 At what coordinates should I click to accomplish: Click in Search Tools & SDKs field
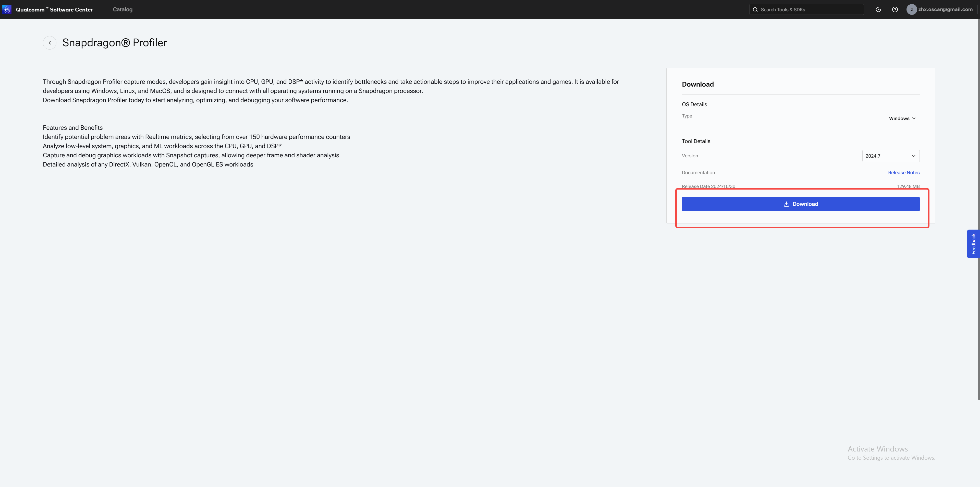click(x=806, y=9)
